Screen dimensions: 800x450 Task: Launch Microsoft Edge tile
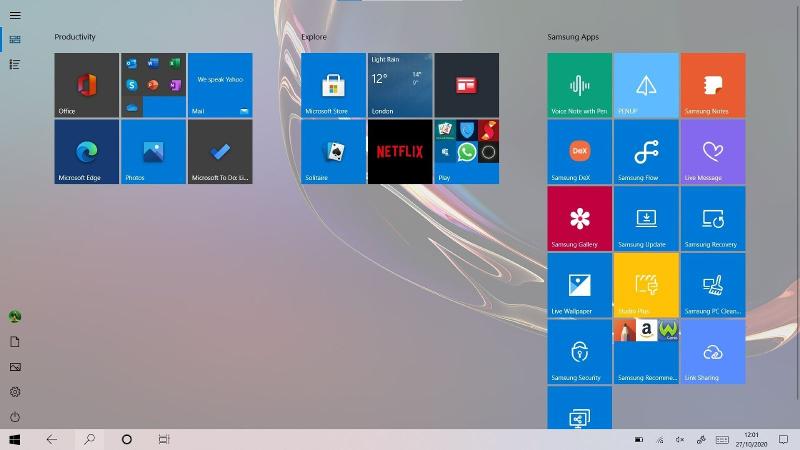point(86,152)
